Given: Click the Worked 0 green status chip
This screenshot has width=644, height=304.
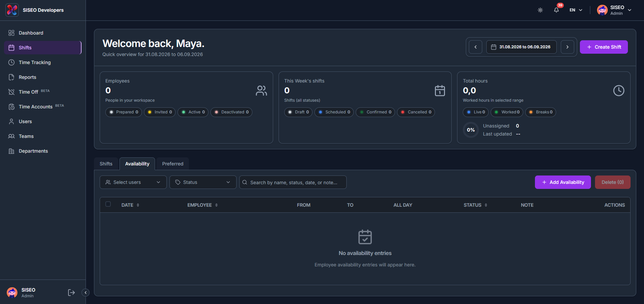Looking at the screenshot, I should tap(507, 112).
